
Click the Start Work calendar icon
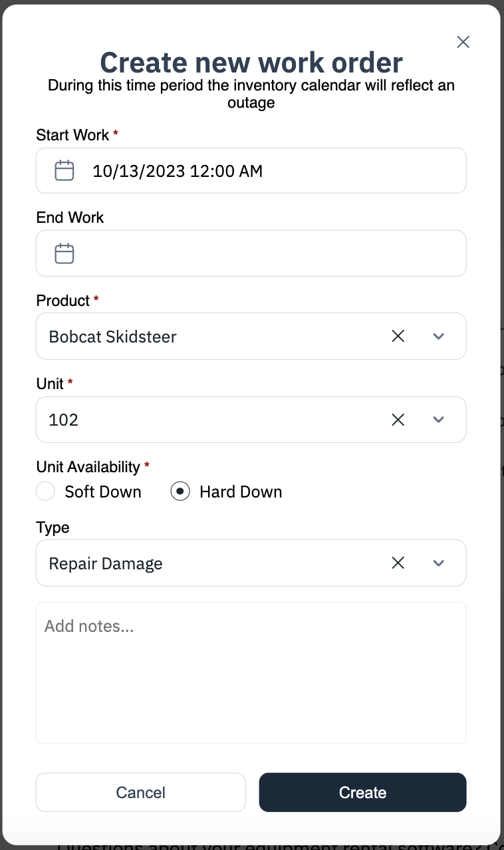pos(64,170)
